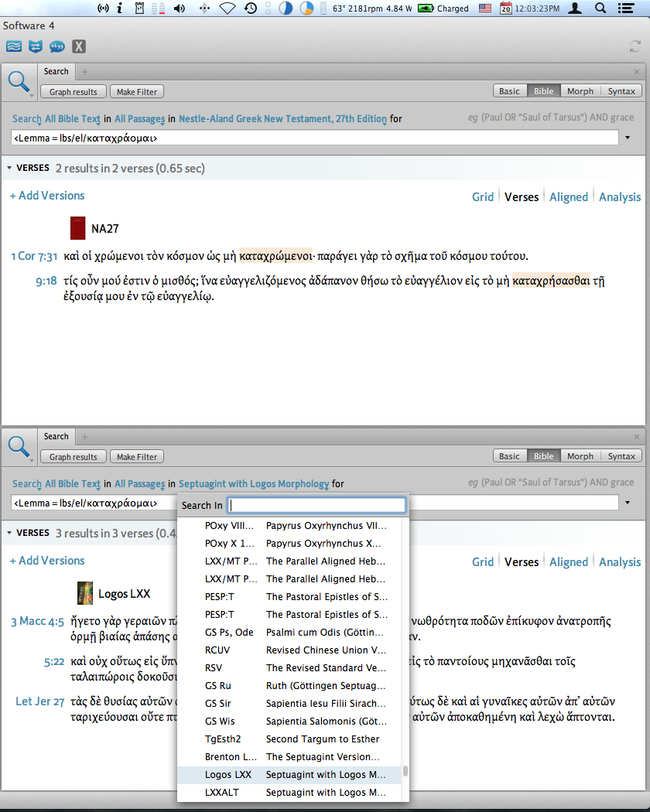Open Nestle-Aland Greek New Testament resource dropdown

tap(282, 118)
